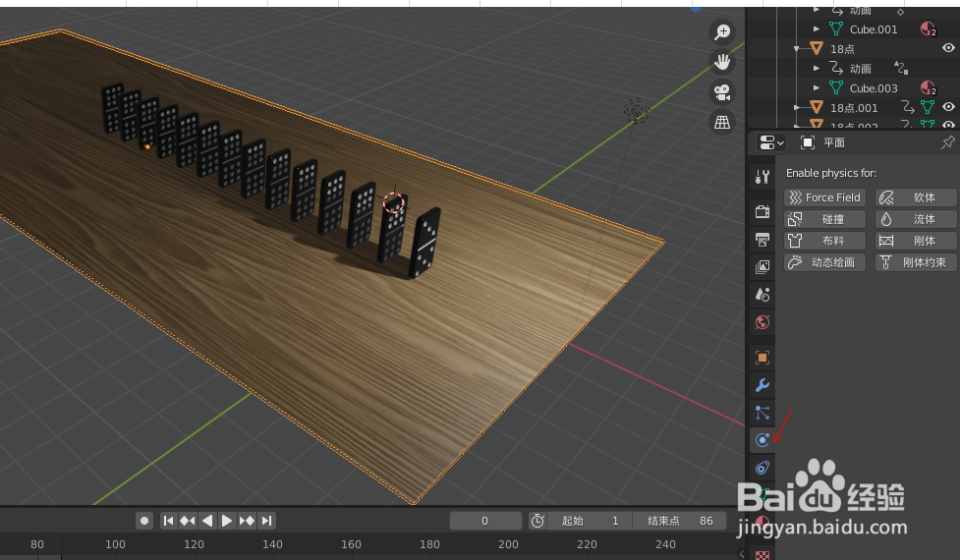Open the Object Constraints properties tab
The height and width of the screenshot is (560, 960).
762,469
